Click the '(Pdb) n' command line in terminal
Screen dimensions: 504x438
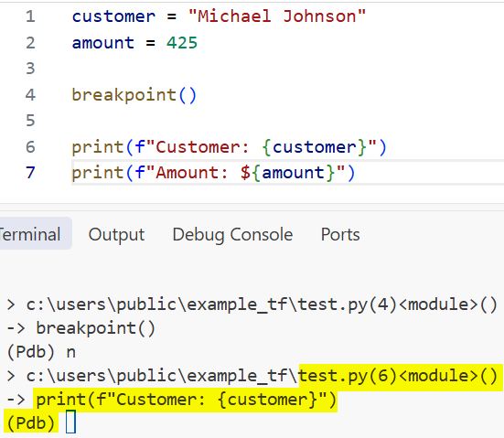point(41,352)
